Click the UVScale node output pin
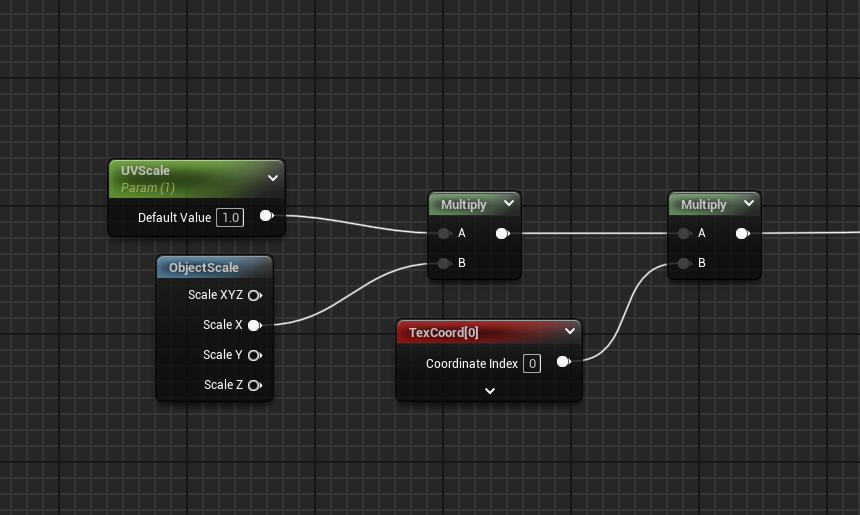 pyautogui.click(x=266, y=216)
